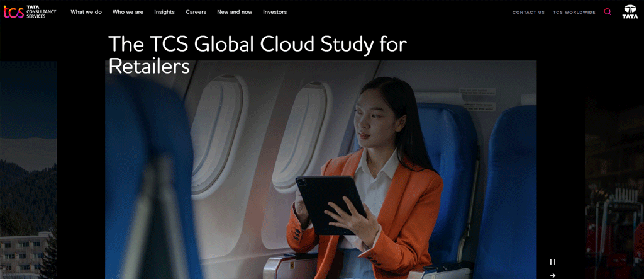Open the Insights menu

[x=164, y=12]
